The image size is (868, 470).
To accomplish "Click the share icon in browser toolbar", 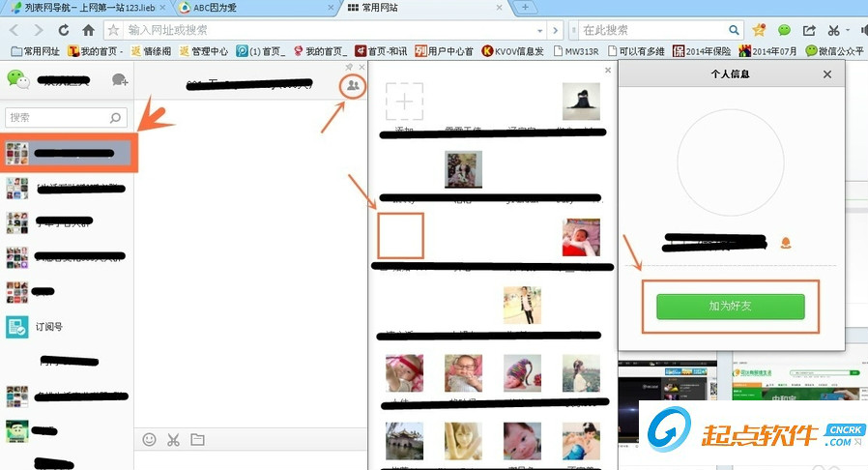I will tap(809, 30).
